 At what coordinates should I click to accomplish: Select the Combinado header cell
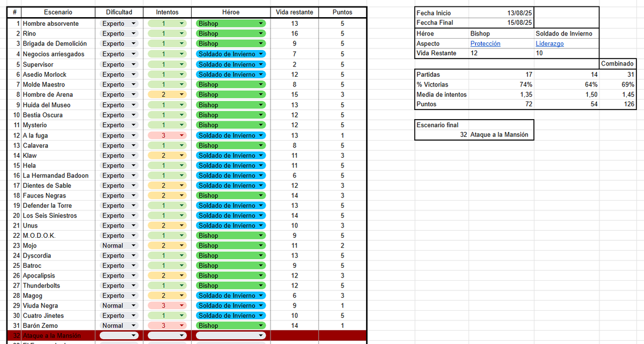617,63
